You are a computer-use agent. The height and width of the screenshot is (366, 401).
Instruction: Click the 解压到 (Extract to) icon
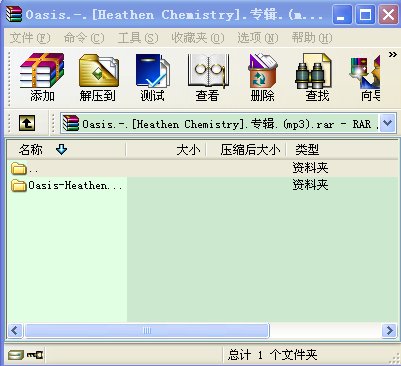point(98,77)
